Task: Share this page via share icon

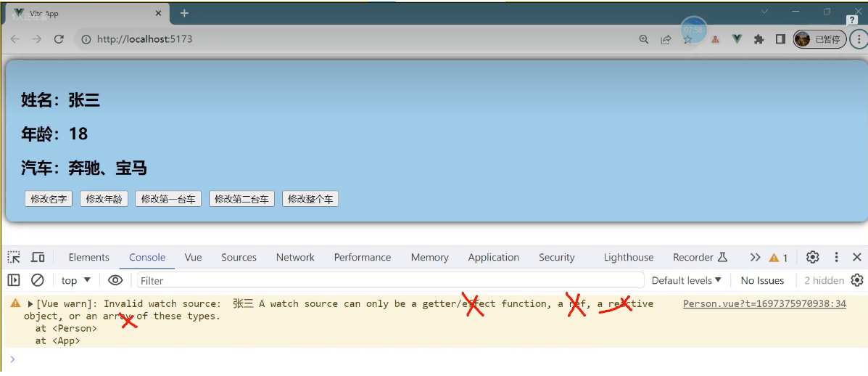Action: pyautogui.click(x=666, y=39)
